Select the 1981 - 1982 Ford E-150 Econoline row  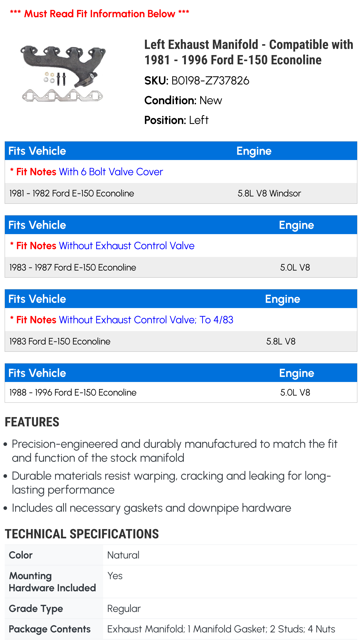[x=72, y=194]
